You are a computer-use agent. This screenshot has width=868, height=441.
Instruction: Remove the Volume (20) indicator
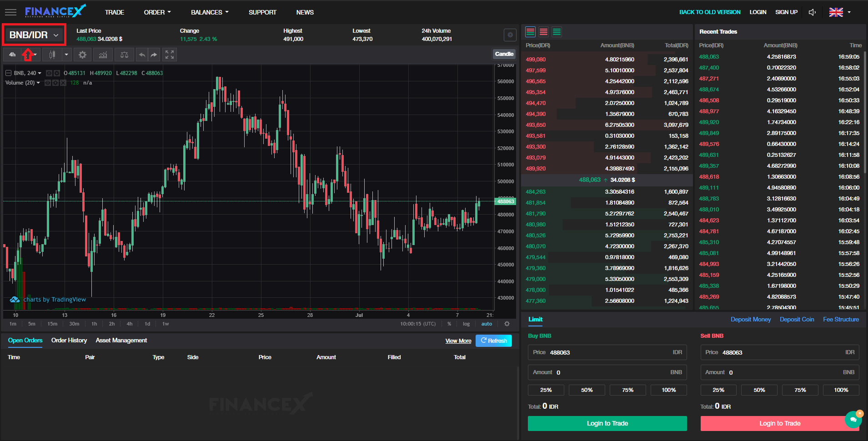pyautogui.click(x=63, y=83)
